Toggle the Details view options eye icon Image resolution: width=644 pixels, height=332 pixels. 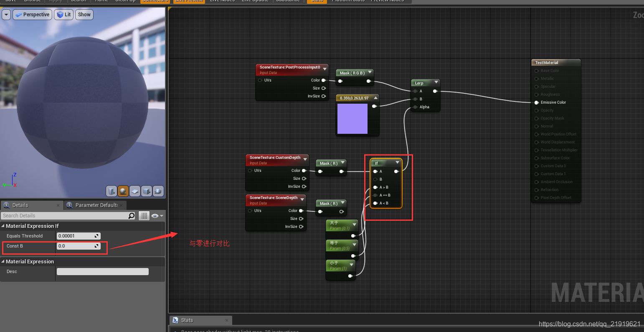point(157,216)
